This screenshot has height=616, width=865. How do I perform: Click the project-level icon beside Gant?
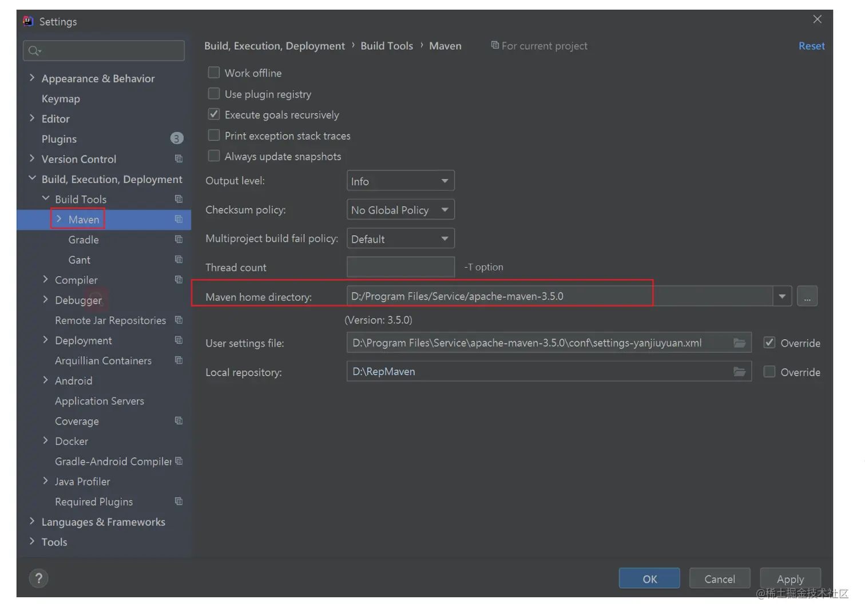[x=178, y=259]
